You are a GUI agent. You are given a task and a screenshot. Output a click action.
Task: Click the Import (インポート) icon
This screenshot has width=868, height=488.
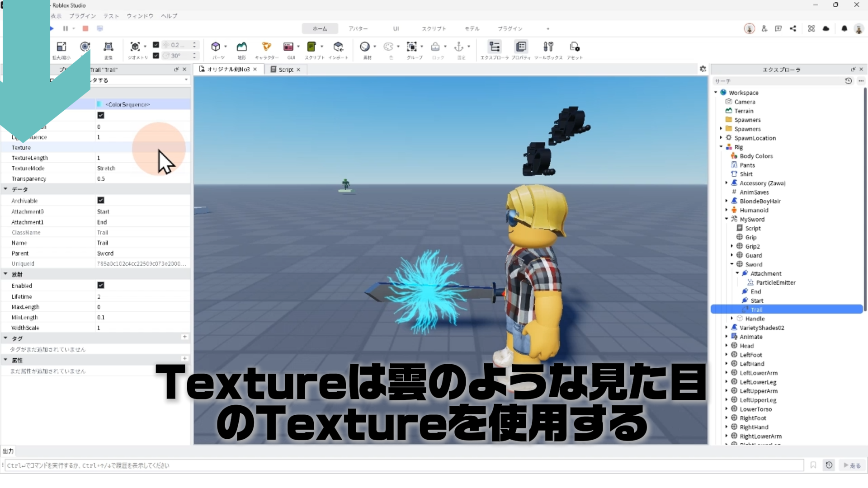click(338, 47)
